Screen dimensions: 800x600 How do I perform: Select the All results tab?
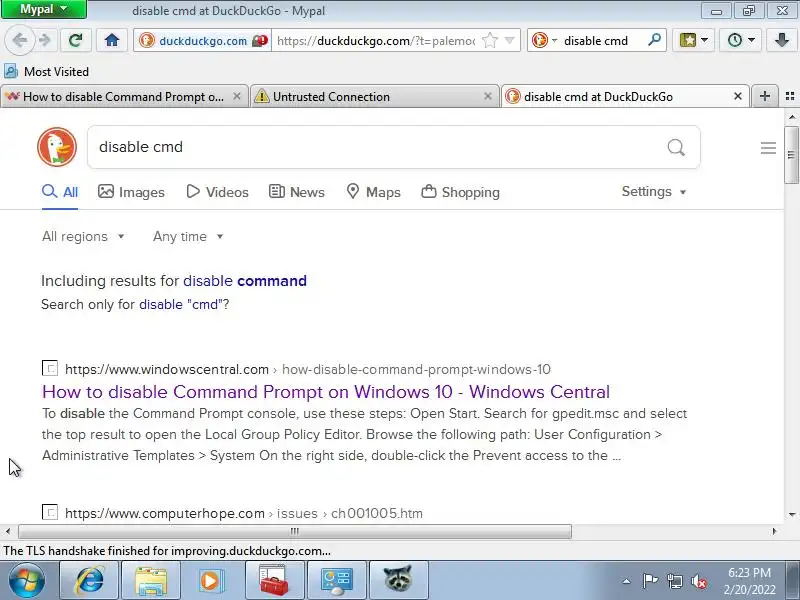click(60, 192)
